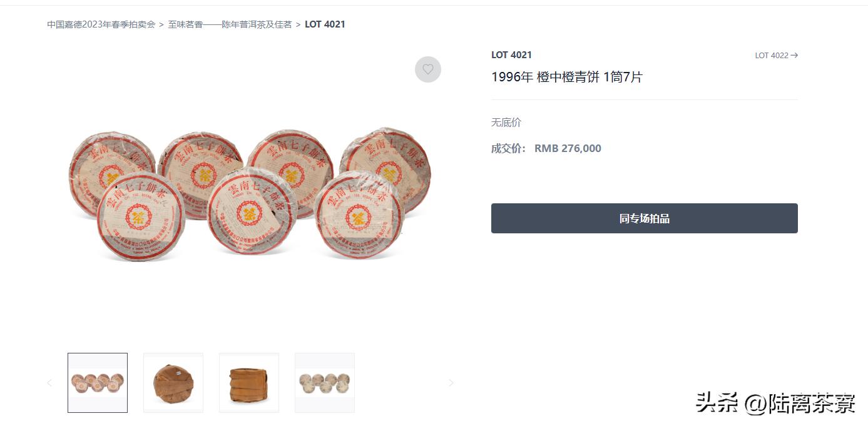Click the 成交价 RMB 276,000 price text
The height and width of the screenshot is (426, 868).
(546, 148)
